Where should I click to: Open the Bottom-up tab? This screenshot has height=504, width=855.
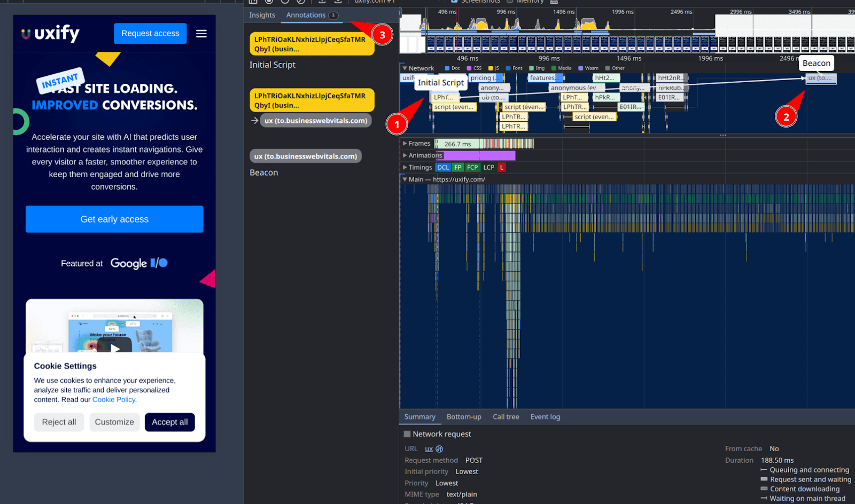pyautogui.click(x=464, y=416)
